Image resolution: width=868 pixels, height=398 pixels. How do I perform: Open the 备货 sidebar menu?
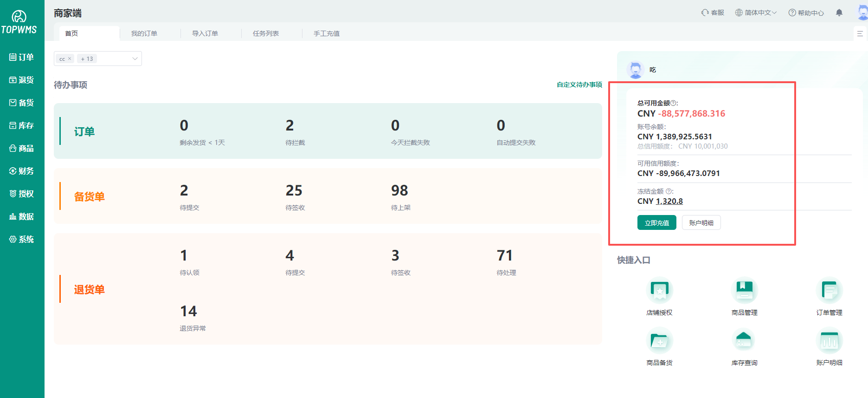click(x=22, y=103)
